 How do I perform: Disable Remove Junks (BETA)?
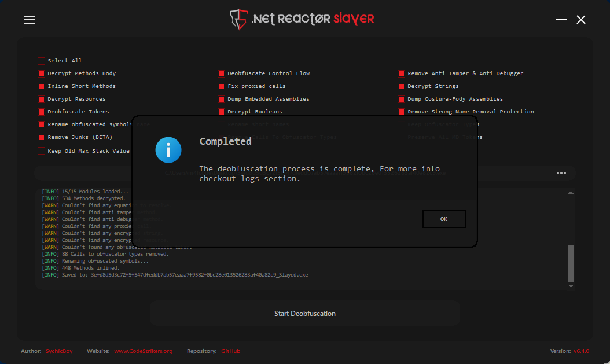click(x=41, y=137)
